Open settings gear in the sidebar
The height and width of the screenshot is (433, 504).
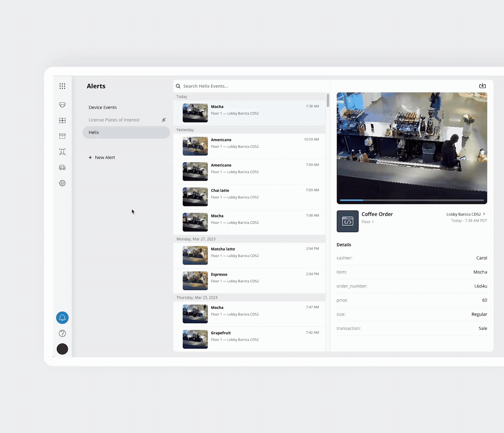pos(62,183)
